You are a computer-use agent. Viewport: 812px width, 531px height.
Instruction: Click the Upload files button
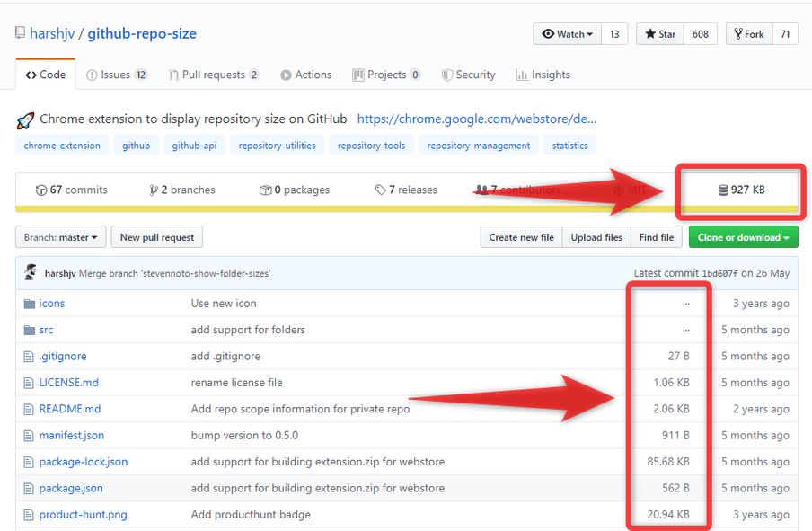[596, 237]
